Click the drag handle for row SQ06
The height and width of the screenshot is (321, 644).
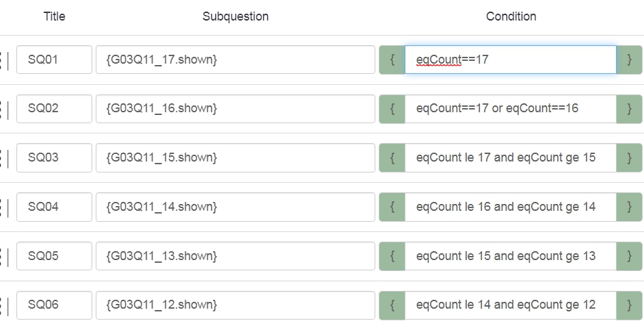point(3,305)
